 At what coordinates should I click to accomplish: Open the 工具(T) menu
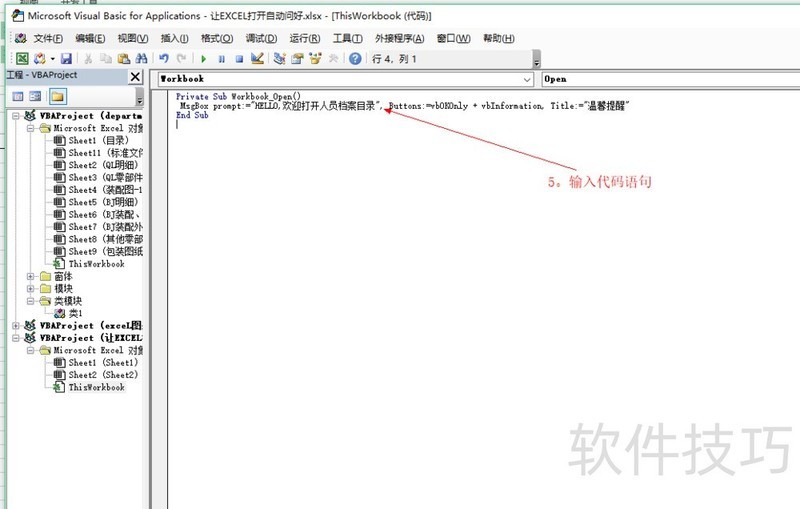(347, 38)
